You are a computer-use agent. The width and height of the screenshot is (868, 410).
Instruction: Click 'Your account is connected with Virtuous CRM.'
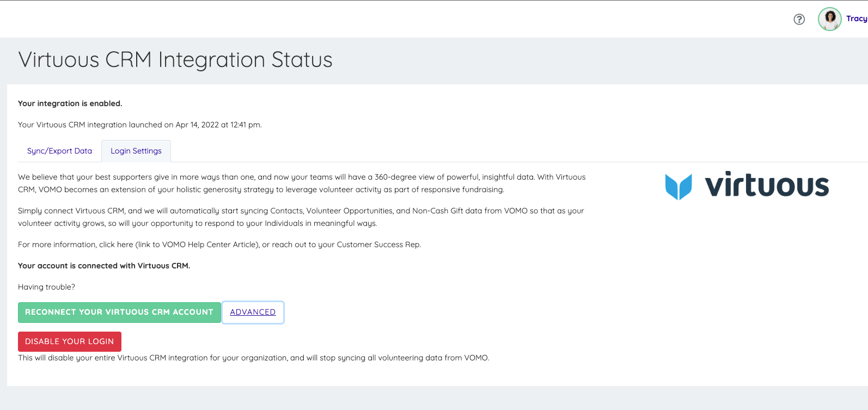click(104, 266)
